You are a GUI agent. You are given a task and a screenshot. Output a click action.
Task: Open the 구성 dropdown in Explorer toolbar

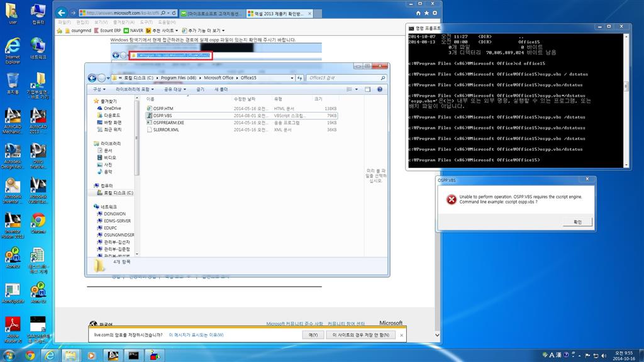[99, 89]
